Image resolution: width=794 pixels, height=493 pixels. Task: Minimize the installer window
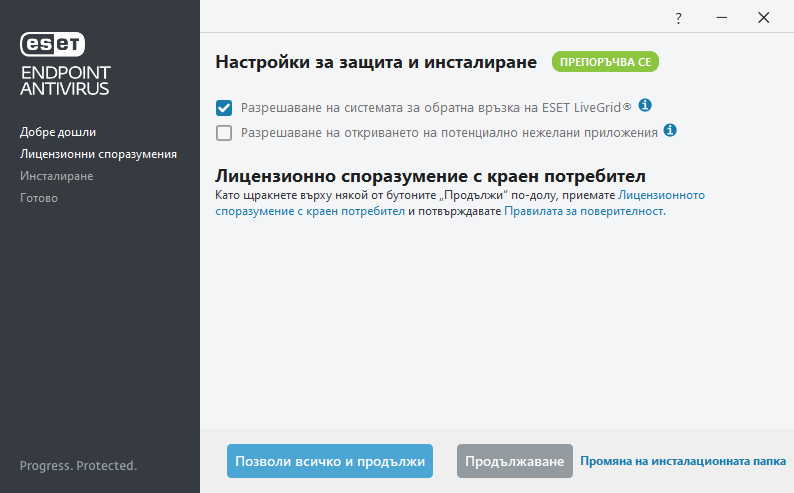[720, 18]
